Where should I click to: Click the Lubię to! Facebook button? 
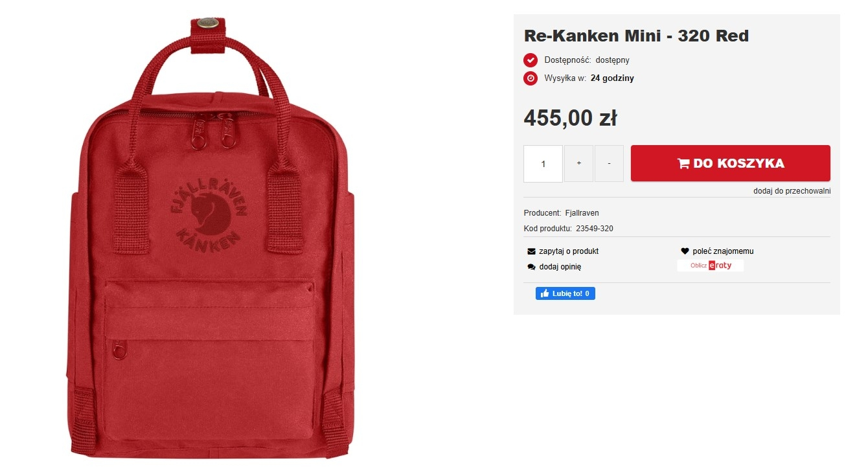coord(565,293)
